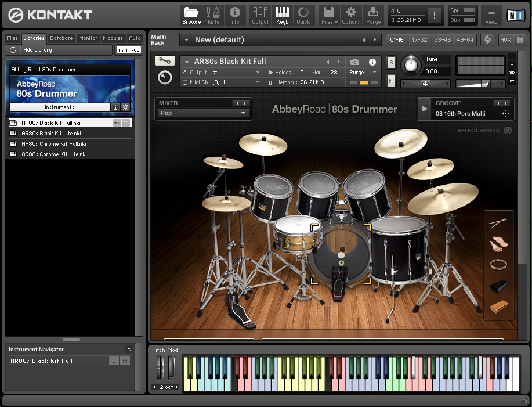Open the Quick load browser
The width and height of the screenshot is (532, 407).
[303, 16]
